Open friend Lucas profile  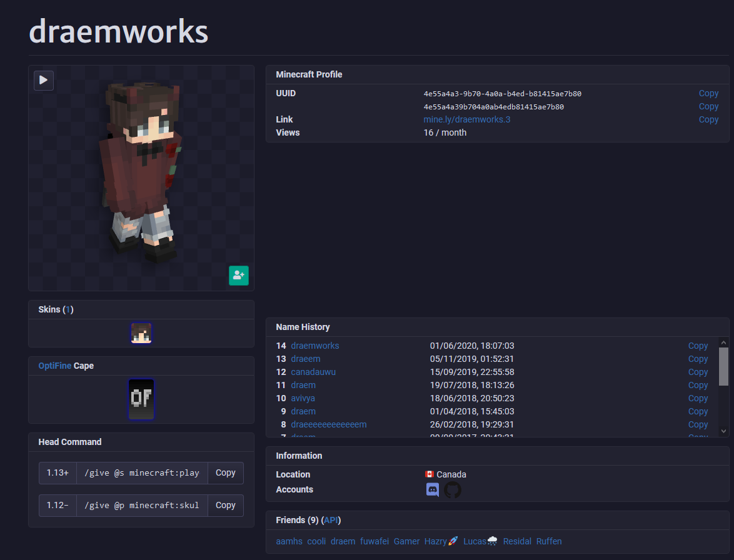[x=480, y=541]
